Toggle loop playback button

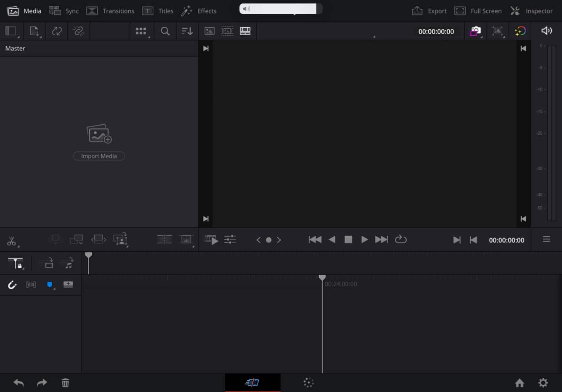(x=400, y=239)
